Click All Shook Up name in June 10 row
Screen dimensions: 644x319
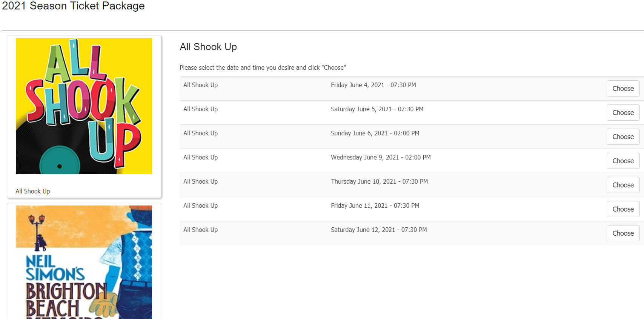tap(201, 181)
